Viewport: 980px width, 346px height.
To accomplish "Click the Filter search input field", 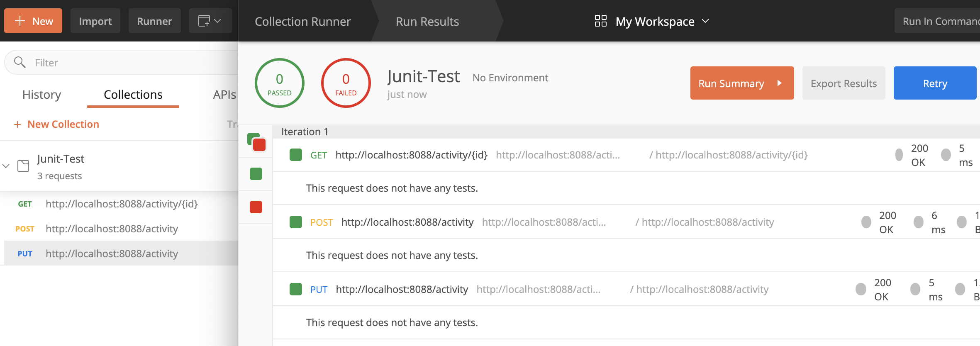I will 124,62.
